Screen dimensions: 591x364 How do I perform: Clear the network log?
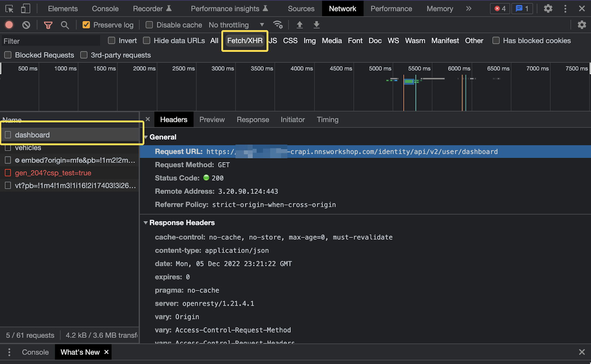26,25
